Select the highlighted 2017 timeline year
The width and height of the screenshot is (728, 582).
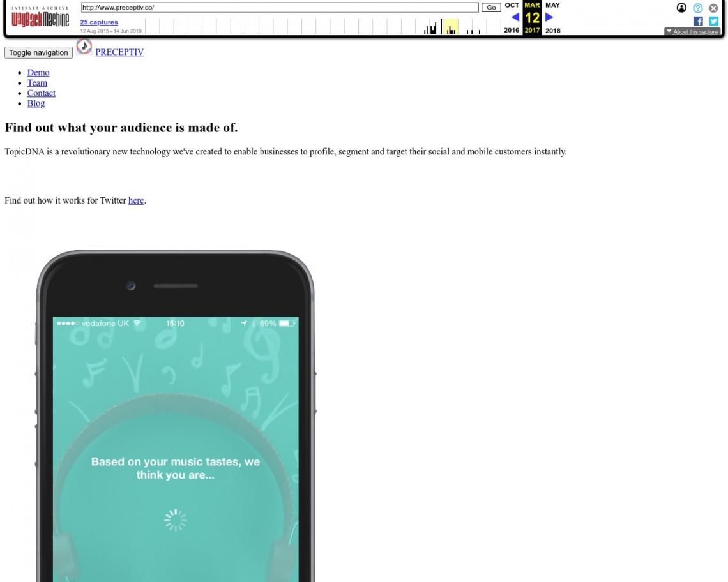click(451, 26)
